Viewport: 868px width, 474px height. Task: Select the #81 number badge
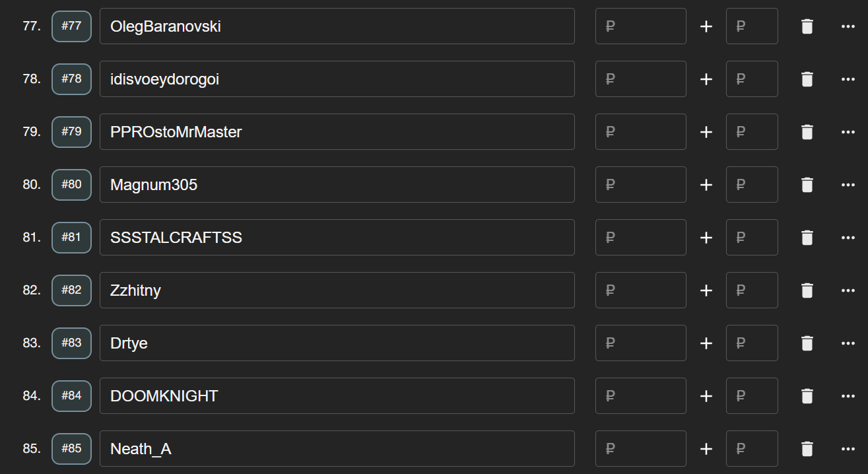(x=71, y=237)
